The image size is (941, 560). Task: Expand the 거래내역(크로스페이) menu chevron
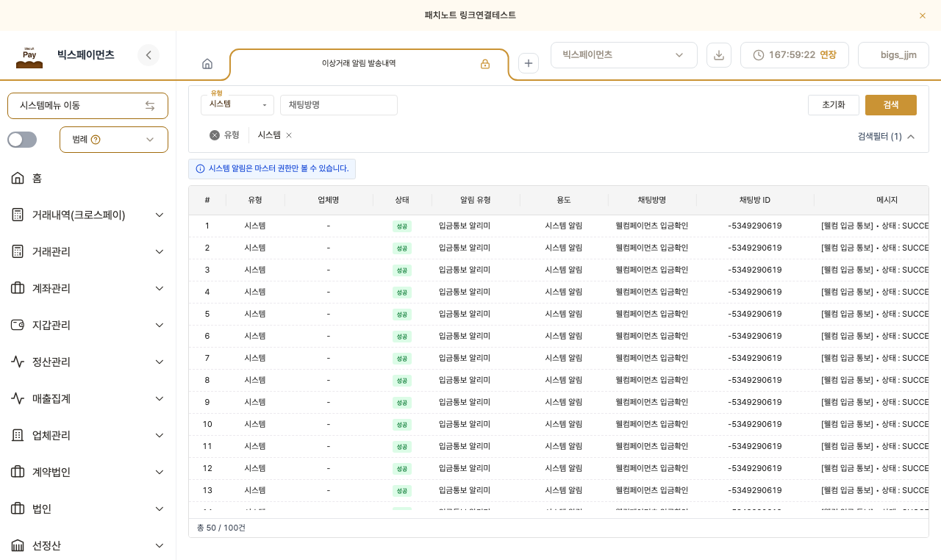click(160, 215)
